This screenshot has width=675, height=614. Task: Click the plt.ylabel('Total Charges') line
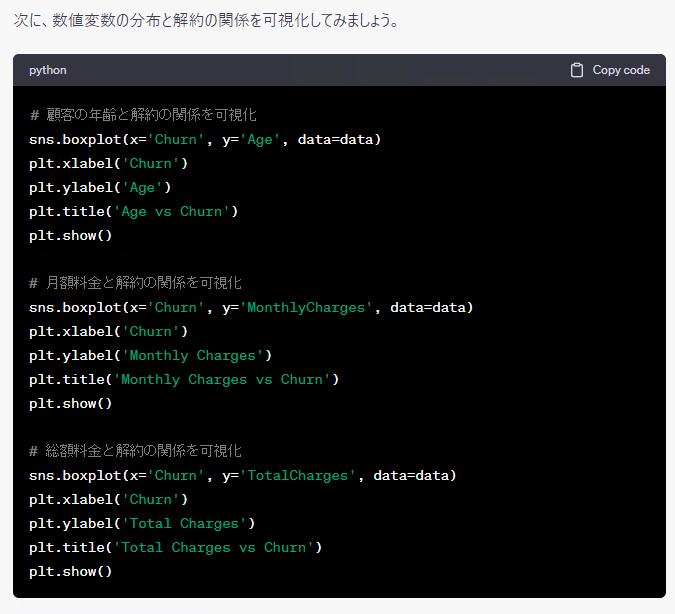click(142, 523)
